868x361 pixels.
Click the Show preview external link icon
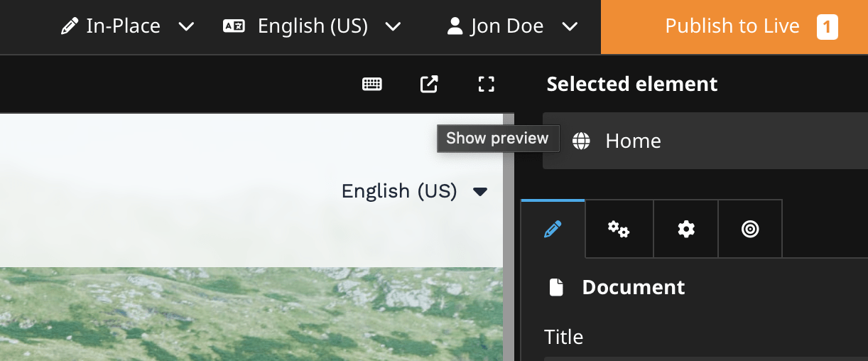point(429,85)
